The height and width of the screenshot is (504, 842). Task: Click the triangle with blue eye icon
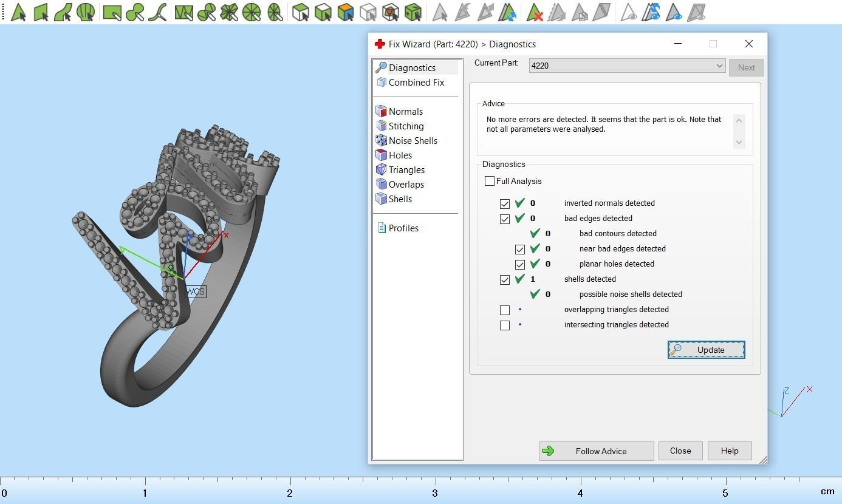[673, 12]
